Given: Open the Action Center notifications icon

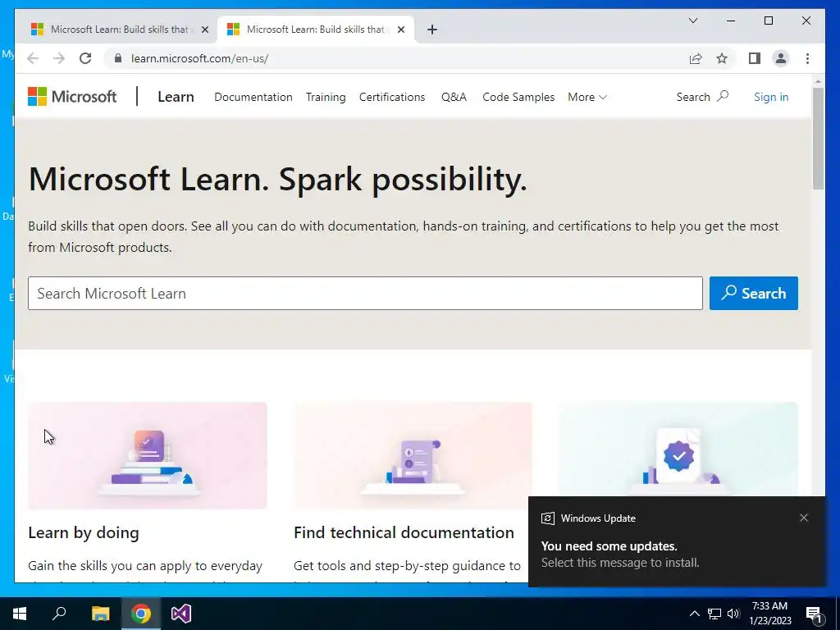Looking at the screenshot, I should click(815, 614).
